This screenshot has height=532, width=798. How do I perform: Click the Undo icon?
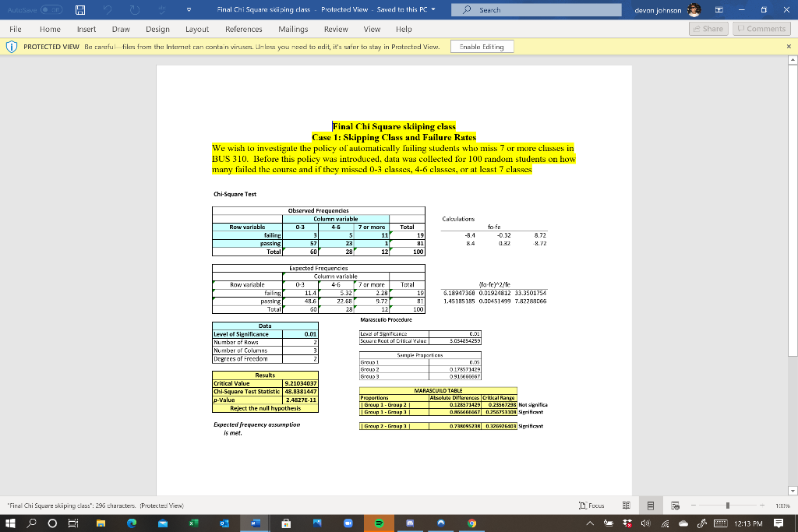click(108, 10)
